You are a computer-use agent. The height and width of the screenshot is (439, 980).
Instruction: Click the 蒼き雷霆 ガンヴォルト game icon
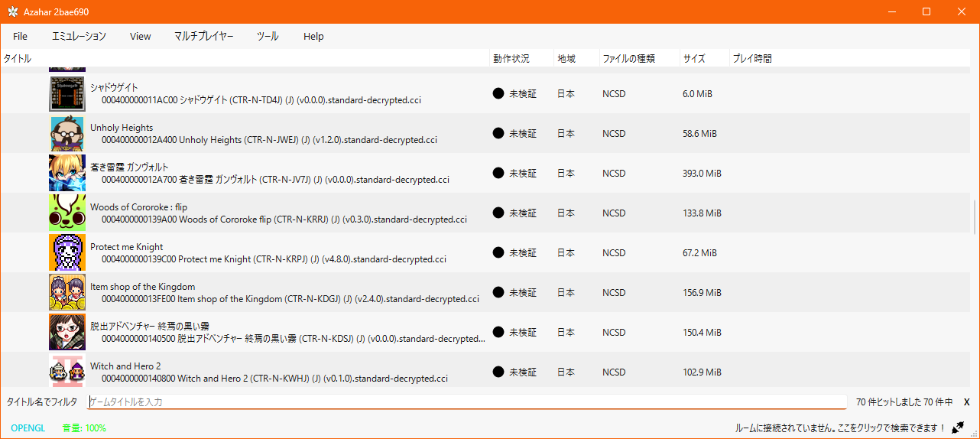tap(67, 173)
